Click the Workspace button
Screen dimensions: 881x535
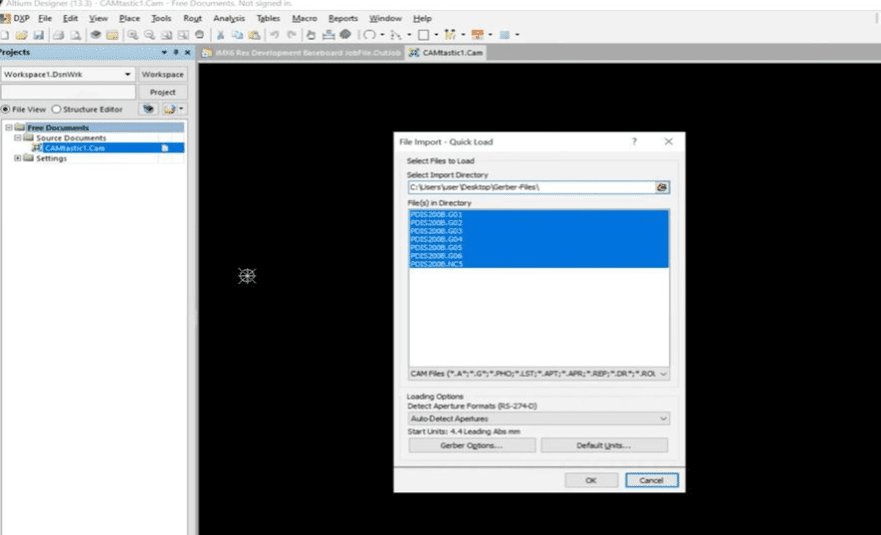[162, 74]
